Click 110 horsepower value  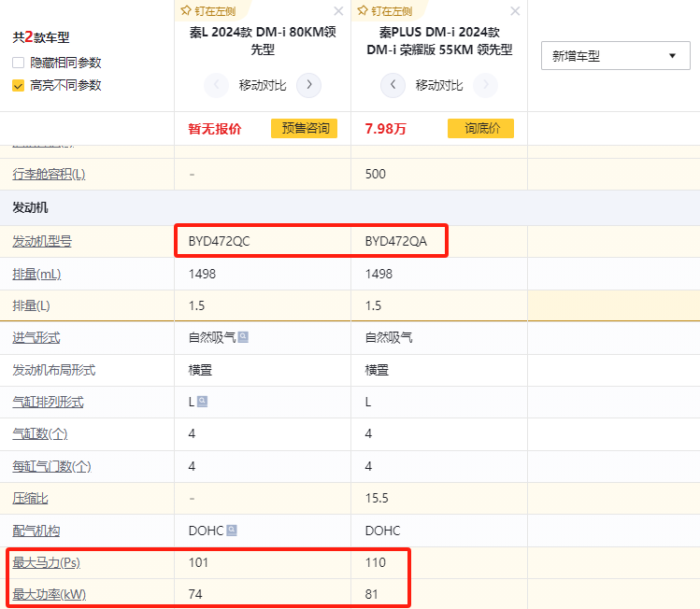[x=376, y=562]
